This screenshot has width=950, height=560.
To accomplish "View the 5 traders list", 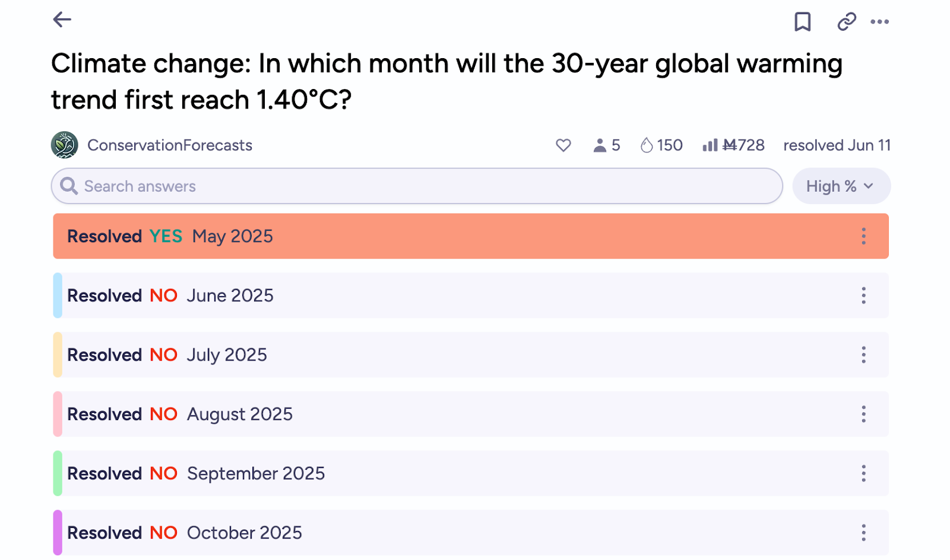I will (606, 145).
